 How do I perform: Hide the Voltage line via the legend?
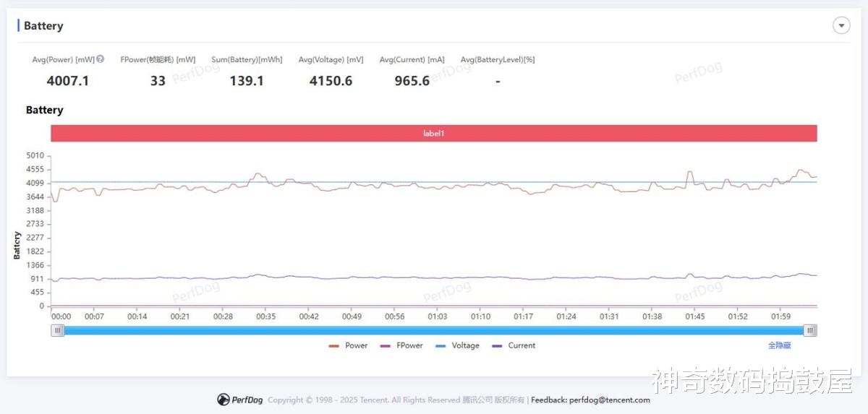tap(457, 345)
